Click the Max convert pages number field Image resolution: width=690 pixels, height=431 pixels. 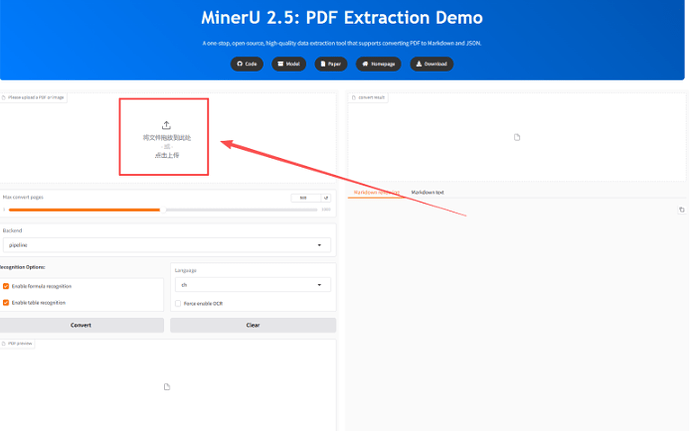tap(305, 198)
